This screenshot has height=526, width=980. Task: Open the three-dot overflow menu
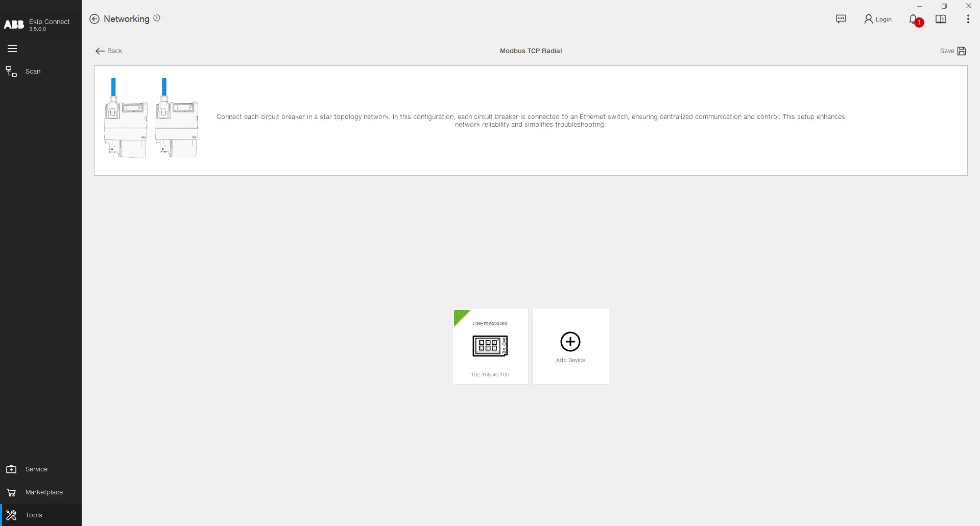point(967,19)
